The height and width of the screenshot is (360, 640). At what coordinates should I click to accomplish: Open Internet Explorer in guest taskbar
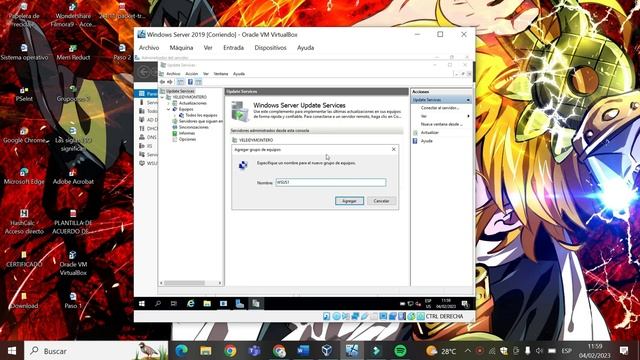[x=191, y=304]
